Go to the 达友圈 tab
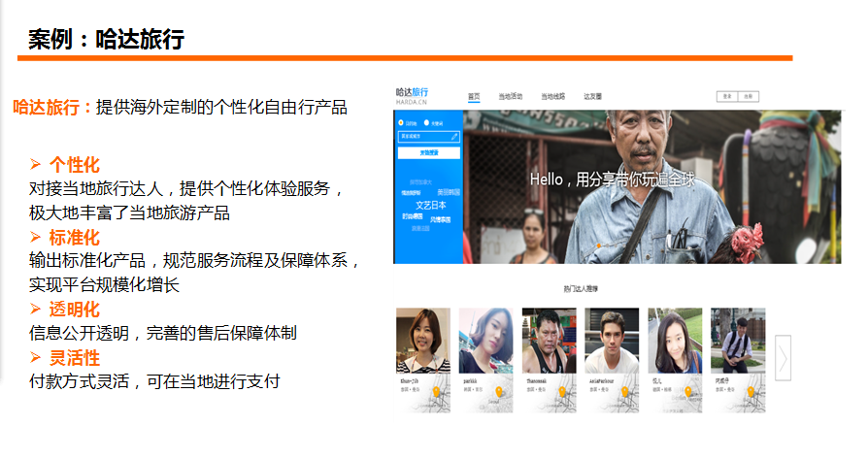The height and width of the screenshot is (458, 868). 592,97
